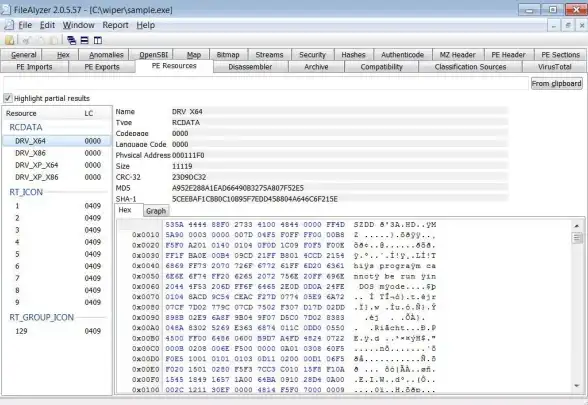Select RT_GROUP_ICON resource 129

(x=57, y=331)
